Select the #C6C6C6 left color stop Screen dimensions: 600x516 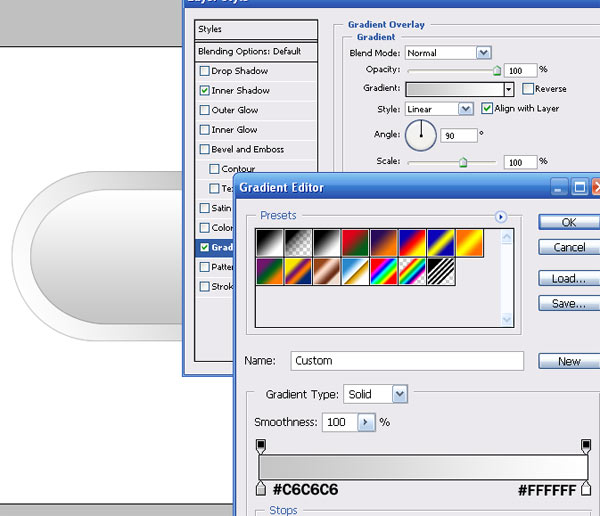[261, 489]
